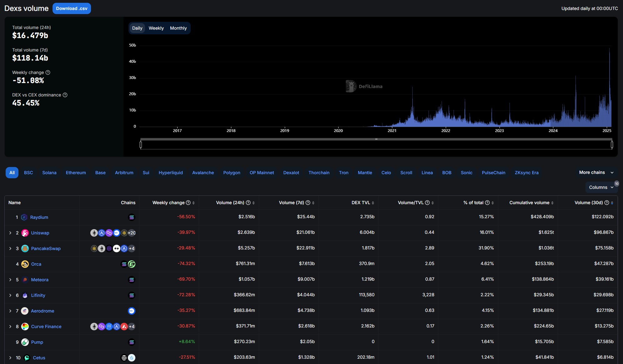Switch chart to Weekly view
Screen dimensions: 623x364
[x=156, y=28]
